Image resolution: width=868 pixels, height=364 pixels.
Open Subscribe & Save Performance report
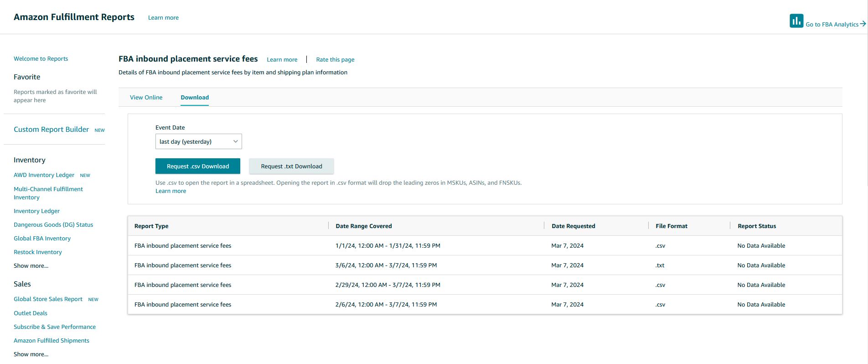click(x=55, y=327)
